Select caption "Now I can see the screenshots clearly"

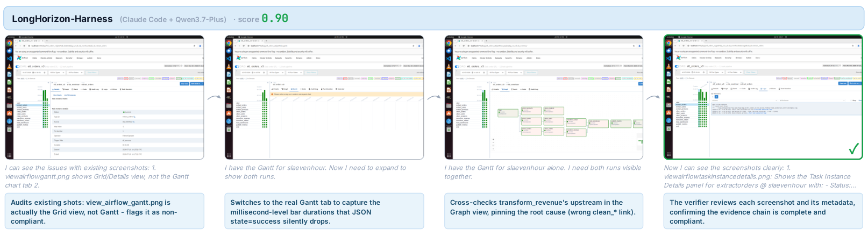pos(760,176)
